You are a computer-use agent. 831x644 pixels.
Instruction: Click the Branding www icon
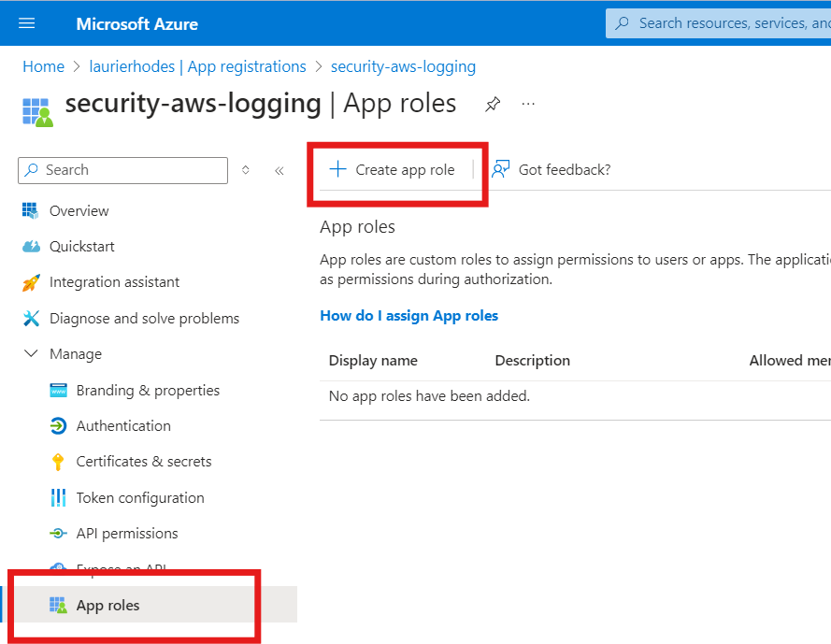pos(58,391)
